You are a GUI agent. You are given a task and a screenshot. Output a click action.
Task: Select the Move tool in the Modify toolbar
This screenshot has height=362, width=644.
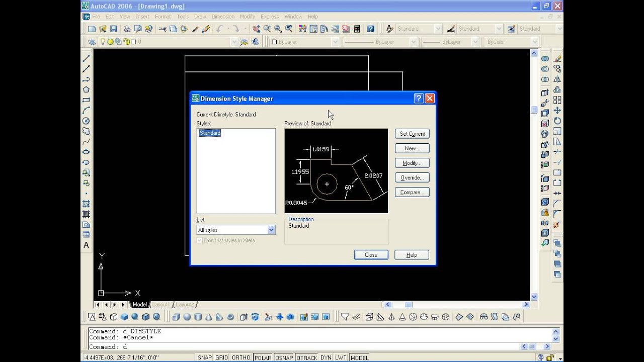(x=557, y=110)
